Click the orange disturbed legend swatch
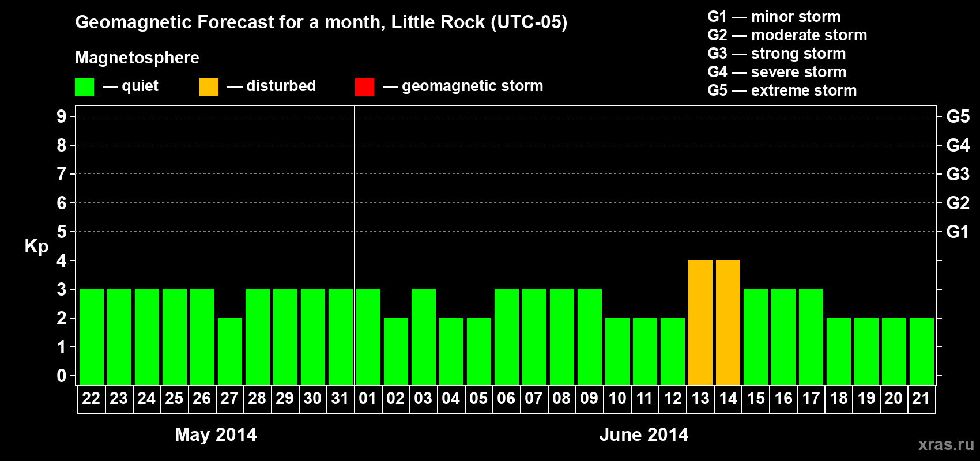980x461 pixels. (209, 87)
